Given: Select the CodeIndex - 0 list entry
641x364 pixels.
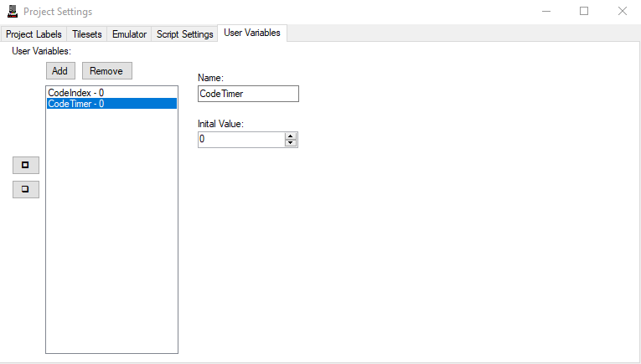Looking at the screenshot, I should tap(111, 93).
